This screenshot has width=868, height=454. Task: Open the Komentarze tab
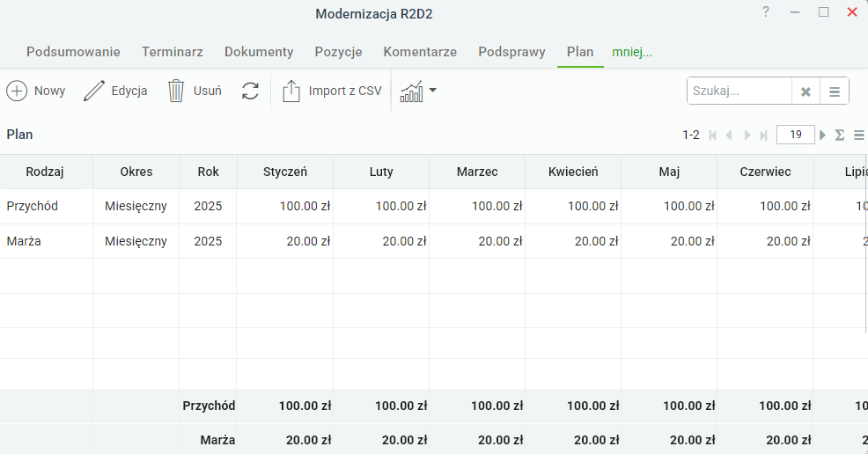pos(420,52)
